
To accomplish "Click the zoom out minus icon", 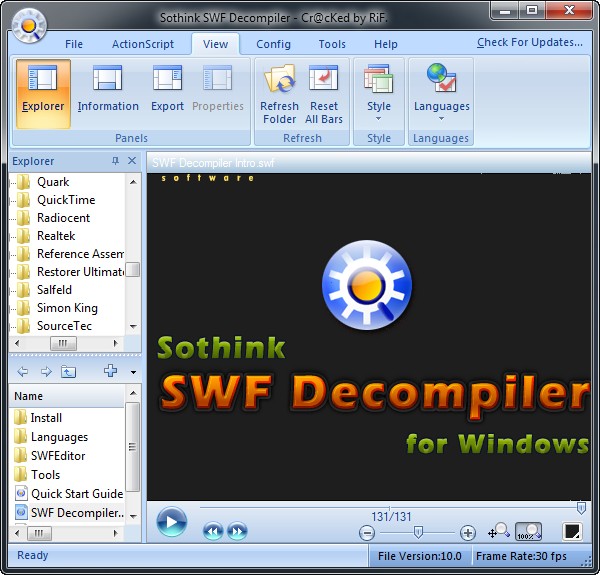I will (367, 533).
